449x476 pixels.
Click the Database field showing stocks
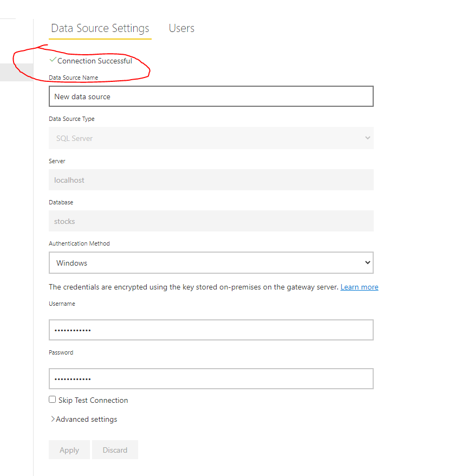(211, 221)
